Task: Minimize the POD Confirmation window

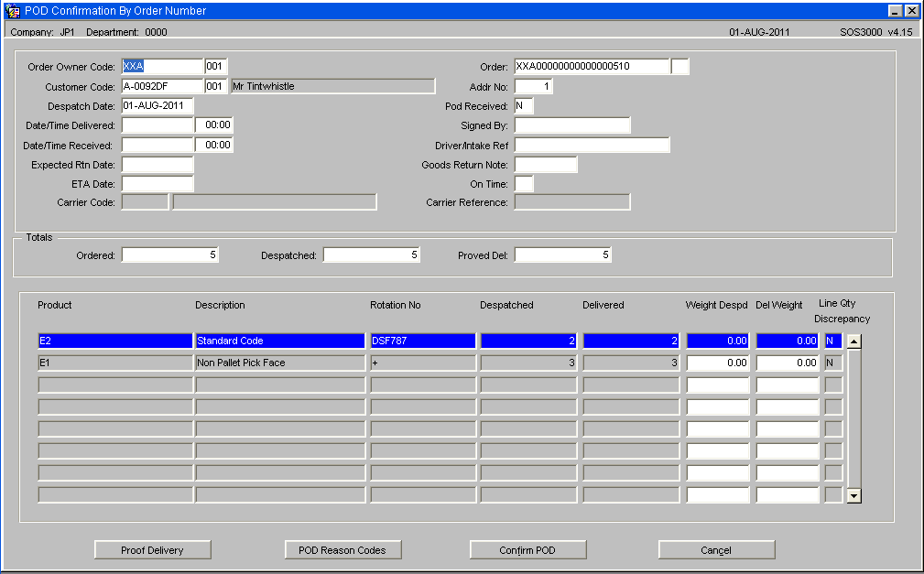Action: 895,11
